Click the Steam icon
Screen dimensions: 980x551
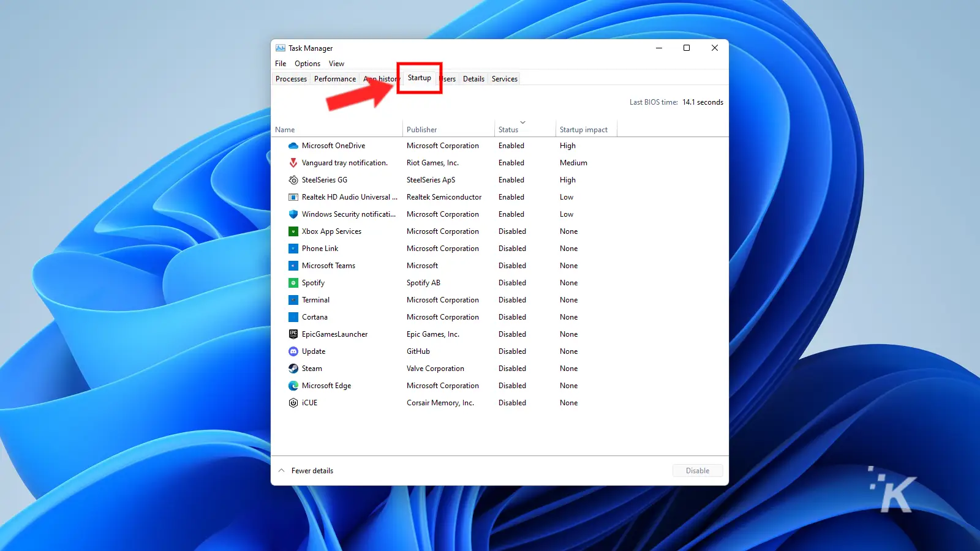(293, 369)
